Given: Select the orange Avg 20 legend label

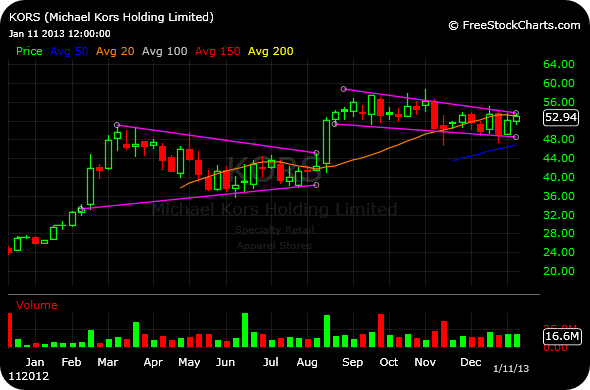Looking at the screenshot, I should 115,51.
